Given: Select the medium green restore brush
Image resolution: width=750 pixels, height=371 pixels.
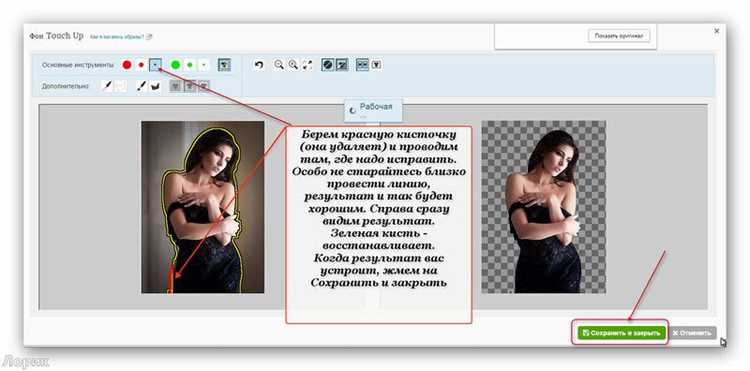Looking at the screenshot, I should [190, 65].
